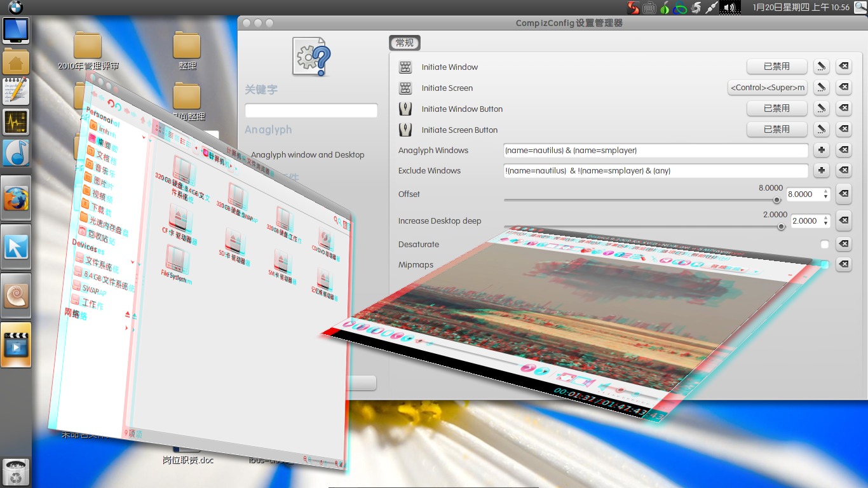Open the BMW logo main menu
The height and width of the screenshot is (488, 868).
point(16,8)
